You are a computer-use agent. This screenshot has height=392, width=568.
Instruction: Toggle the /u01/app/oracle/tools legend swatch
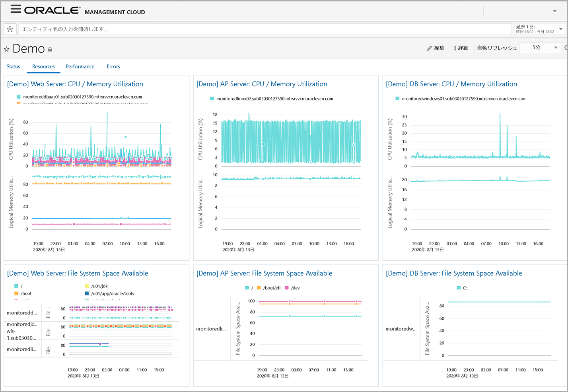[x=87, y=293]
